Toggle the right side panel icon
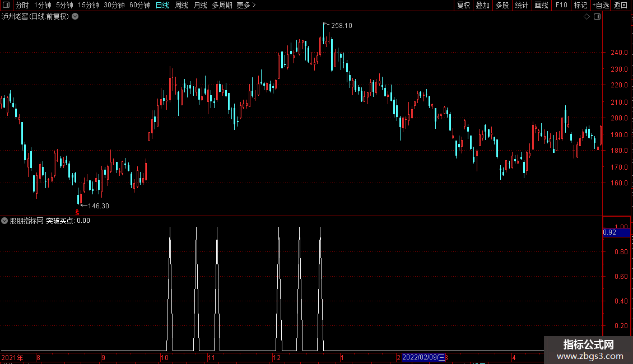This screenshot has height=364, width=633. coord(597,17)
